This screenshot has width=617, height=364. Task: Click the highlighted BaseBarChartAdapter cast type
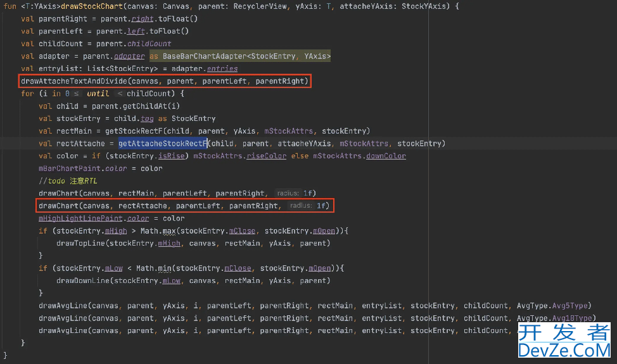(x=246, y=56)
